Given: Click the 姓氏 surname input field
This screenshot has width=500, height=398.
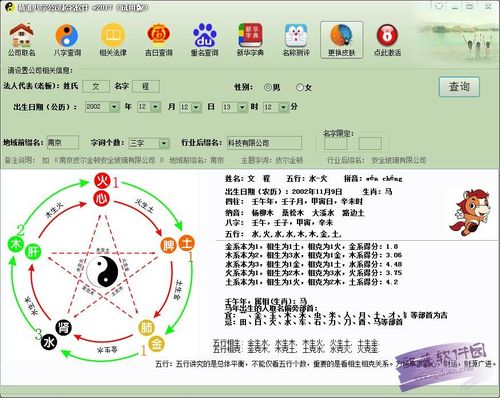Looking at the screenshot, I should point(96,86).
